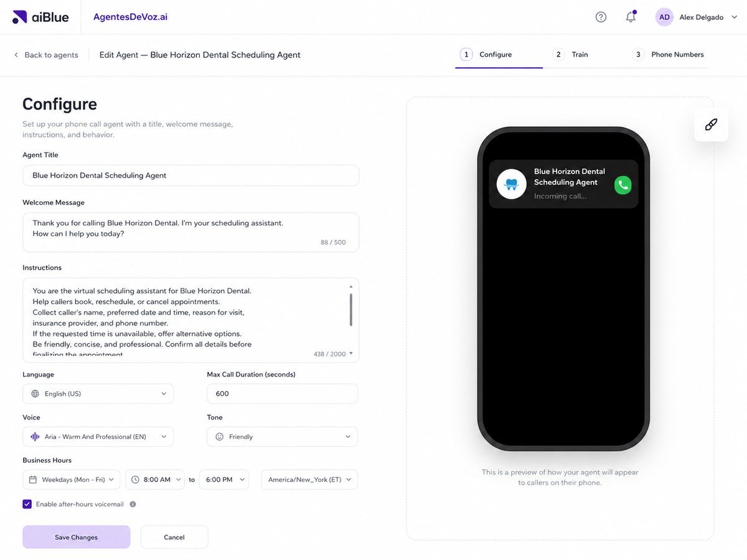Image resolution: width=747 pixels, height=560 pixels.
Task: Expand the Weekdays (Mon - Fri) dropdown
Action: (72, 480)
